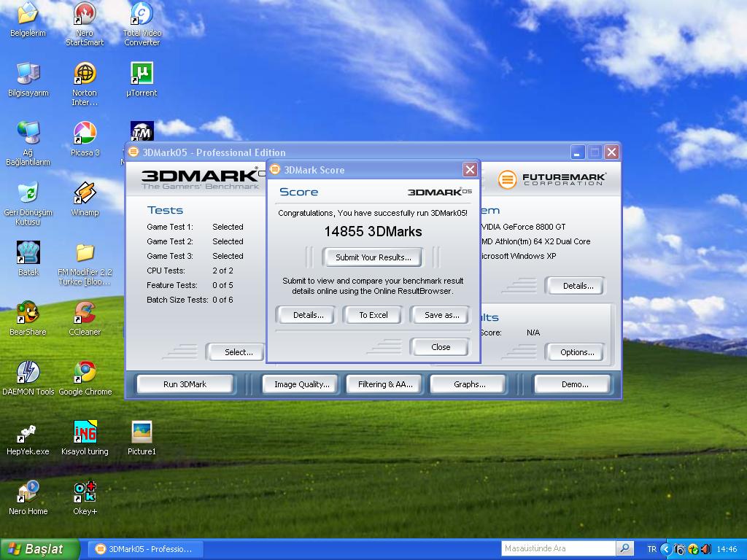Click the desktop search magnifier button

(624, 548)
